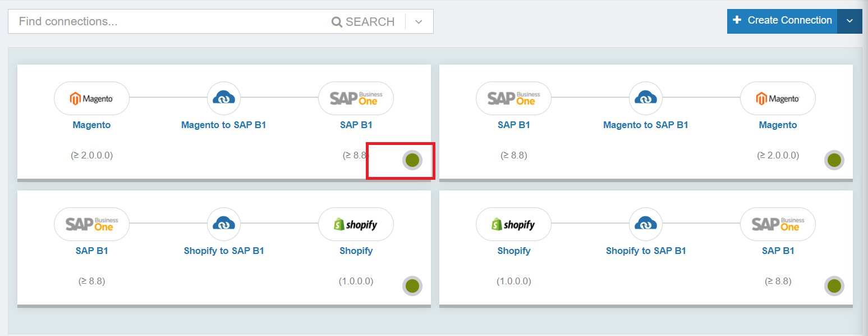Click the Shopify logo in bottom-right card

pyautogui.click(x=513, y=224)
